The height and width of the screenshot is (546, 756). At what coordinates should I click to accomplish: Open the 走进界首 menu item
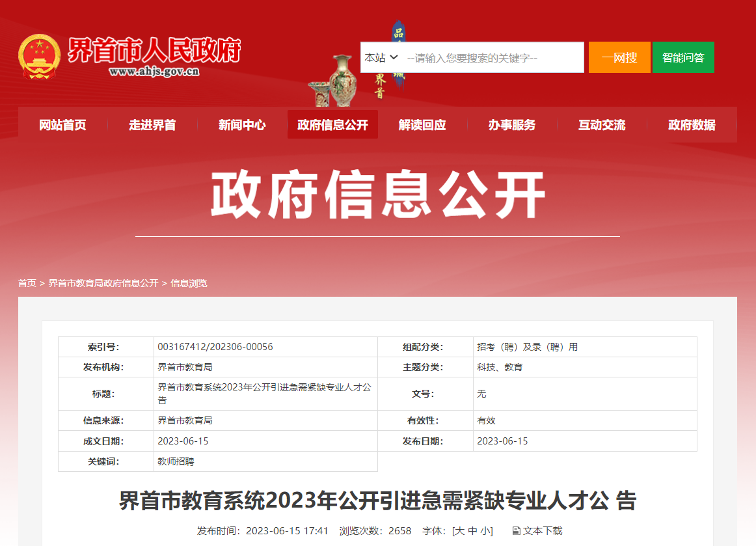[x=152, y=125]
